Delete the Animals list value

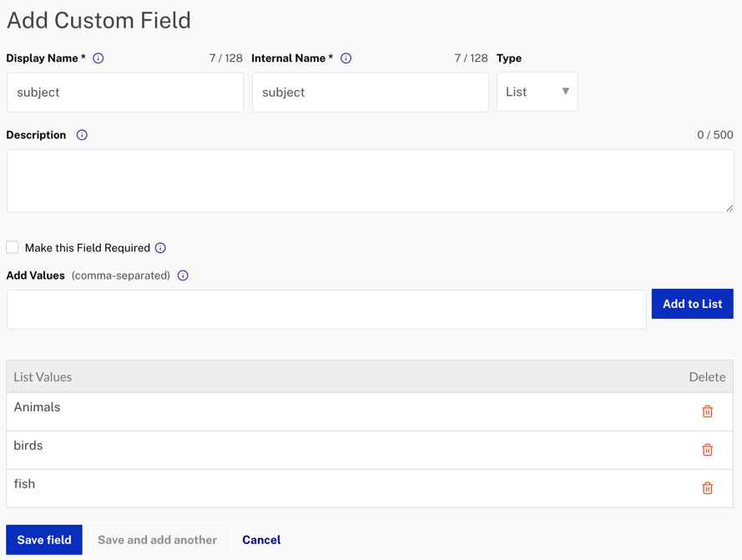pos(707,411)
